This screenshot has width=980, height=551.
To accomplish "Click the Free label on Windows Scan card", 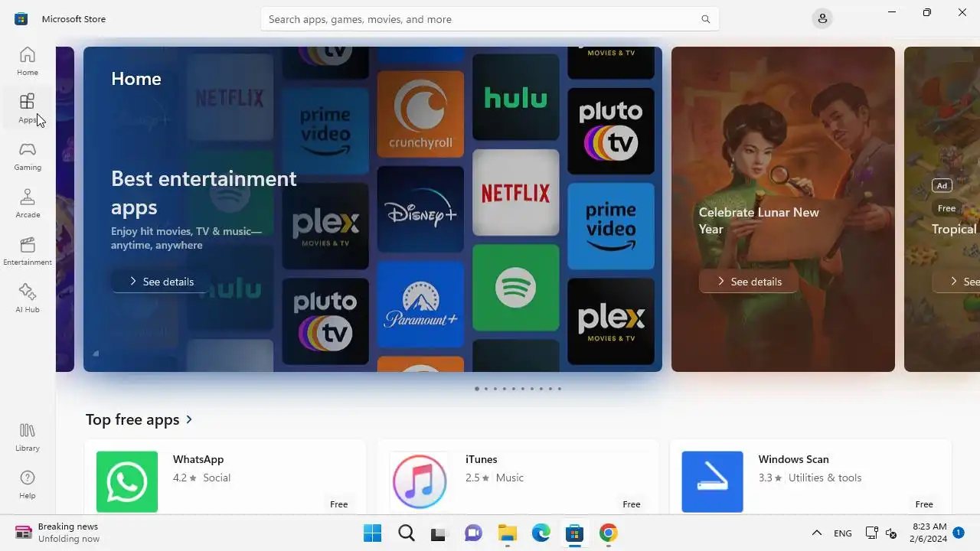I will (924, 504).
